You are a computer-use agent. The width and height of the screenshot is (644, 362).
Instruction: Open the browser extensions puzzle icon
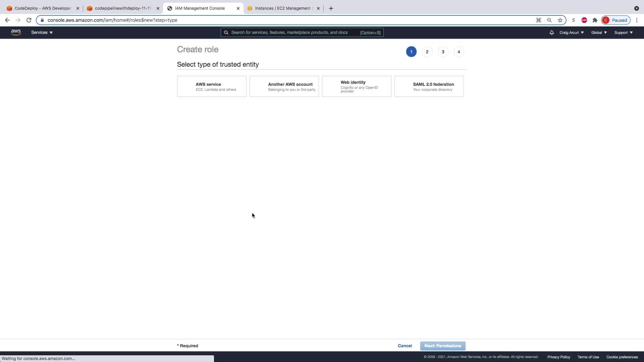click(x=595, y=20)
